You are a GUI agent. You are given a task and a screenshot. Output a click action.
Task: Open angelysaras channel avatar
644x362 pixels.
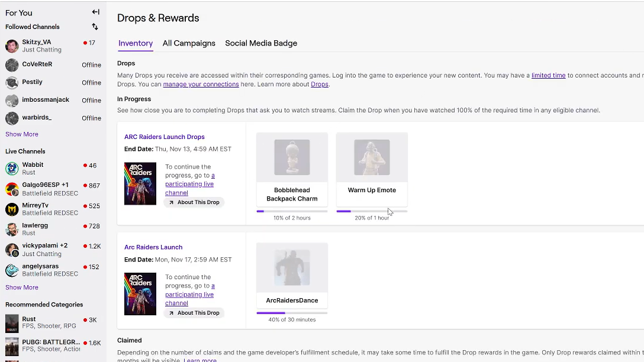click(x=12, y=270)
